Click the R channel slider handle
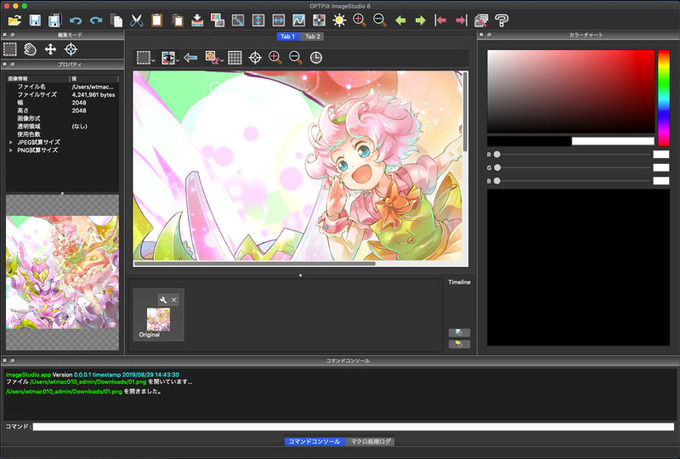The height and width of the screenshot is (459, 680). click(497, 155)
